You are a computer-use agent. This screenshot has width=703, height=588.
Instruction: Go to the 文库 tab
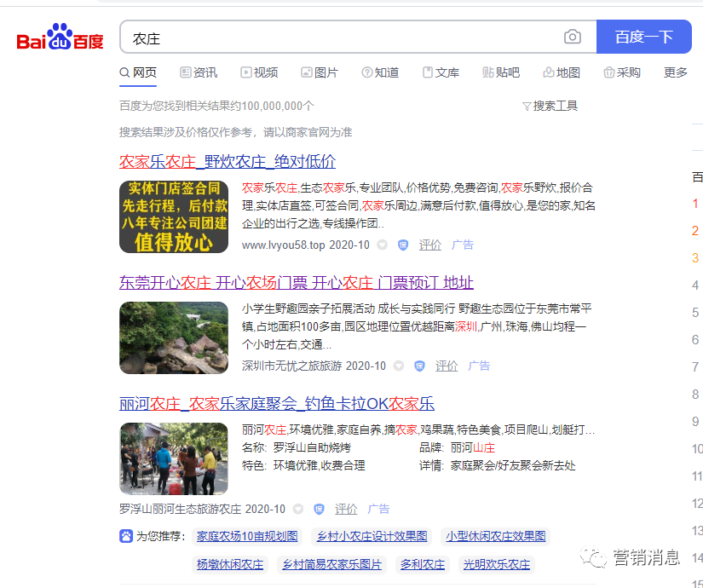pyautogui.click(x=441, y=72)
